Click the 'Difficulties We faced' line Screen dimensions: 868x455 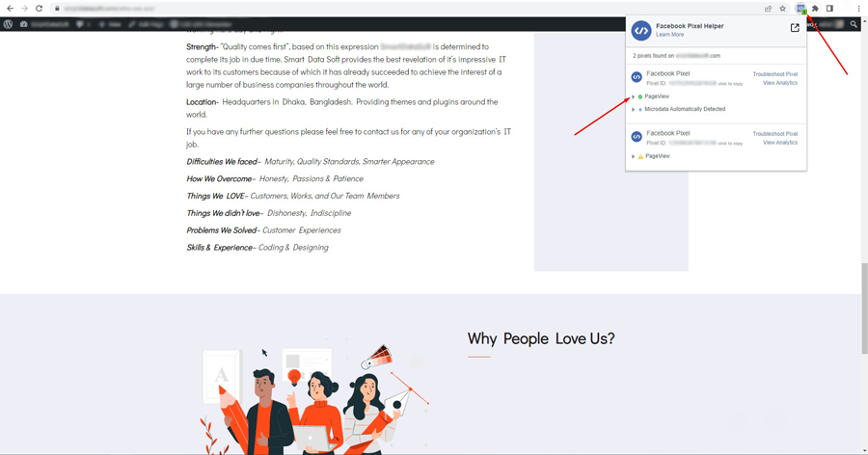[310, 162]
